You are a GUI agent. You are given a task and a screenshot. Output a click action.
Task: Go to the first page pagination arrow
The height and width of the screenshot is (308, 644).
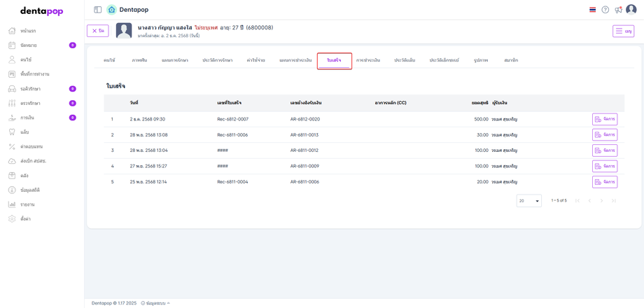pos(577,201)
